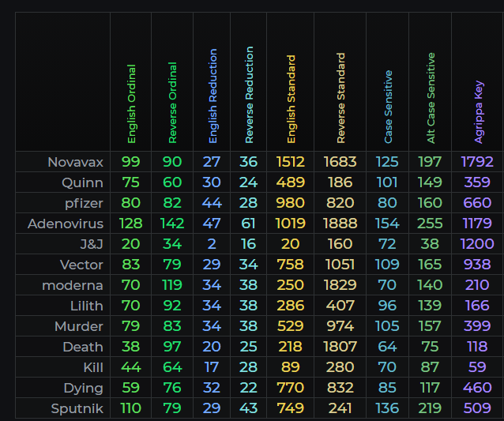Click Sputnik Agrippa Key value 509
504x421 pixels.
click(477, 408)
